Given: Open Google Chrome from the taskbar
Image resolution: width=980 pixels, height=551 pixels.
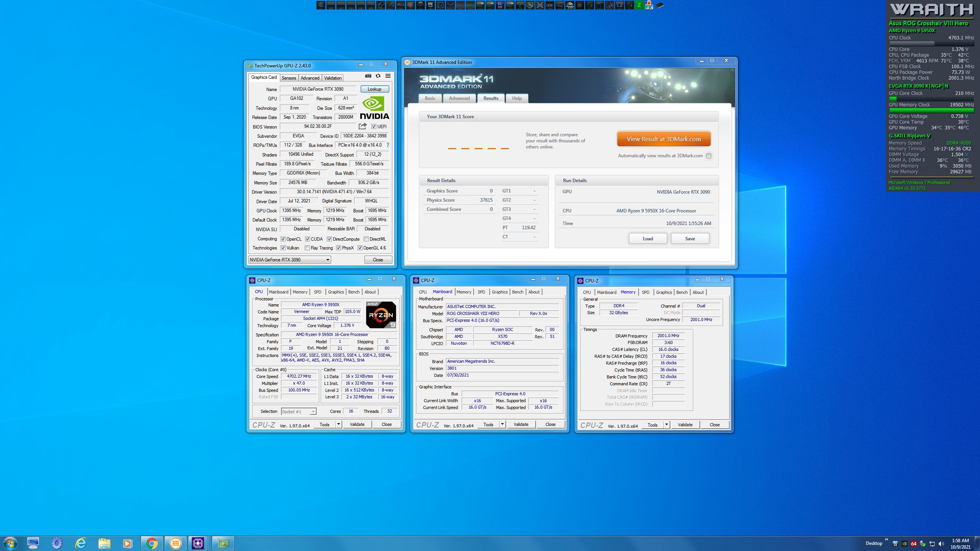Looking at the screenshot, I should [x=152, y=543].
